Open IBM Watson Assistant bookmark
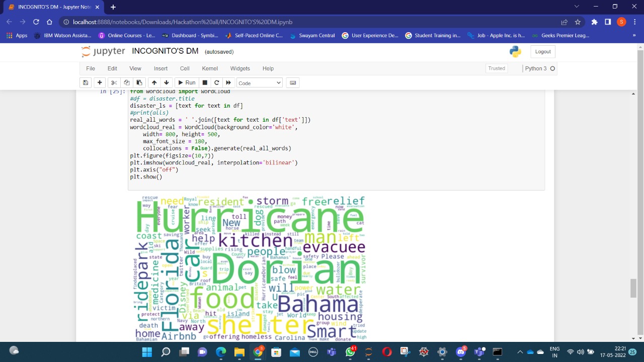 (63, 35)
